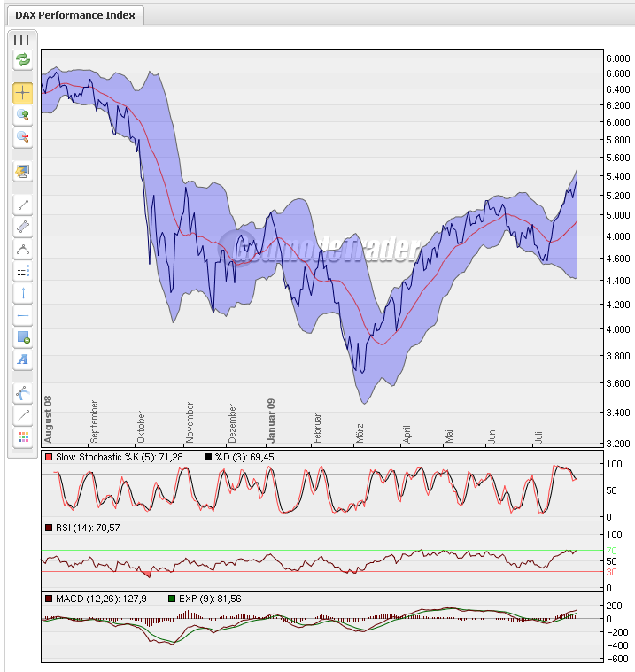Select the text annotation tool
635x672 pixels.
22,359
